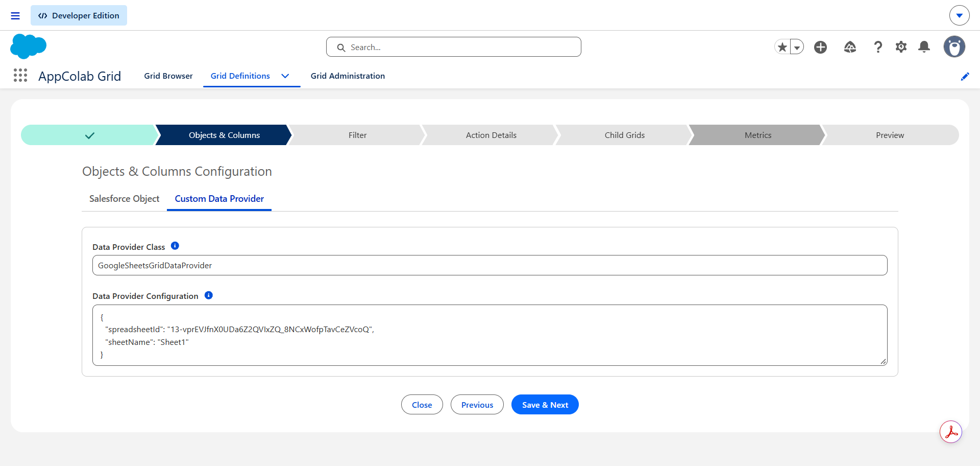Open the Setup gear icon
Viewport: 980px width, 466px height.
[x=901, y=47]
